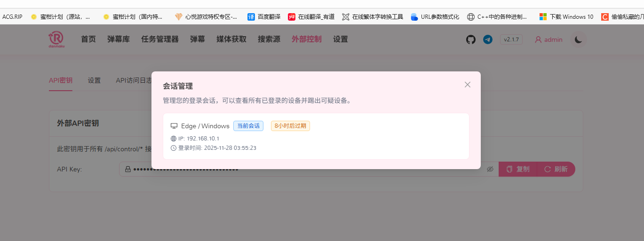Open the admin user menu
Screen dimensions: 644x241
click(549, 39)
